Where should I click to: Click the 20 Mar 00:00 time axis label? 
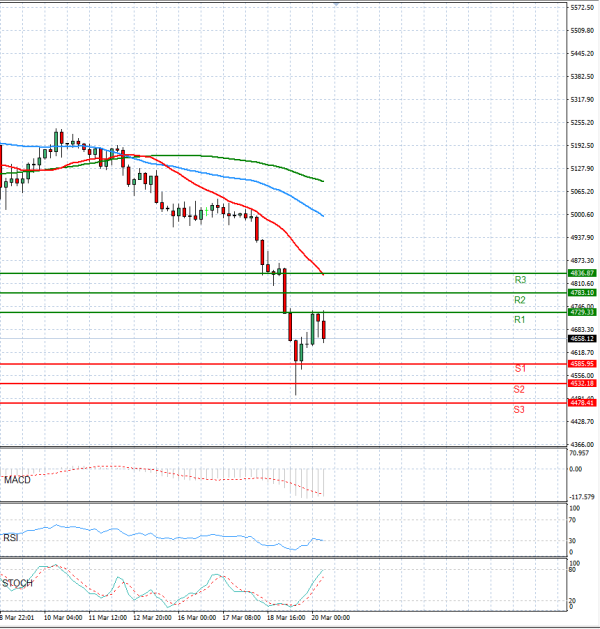(328, 617)
